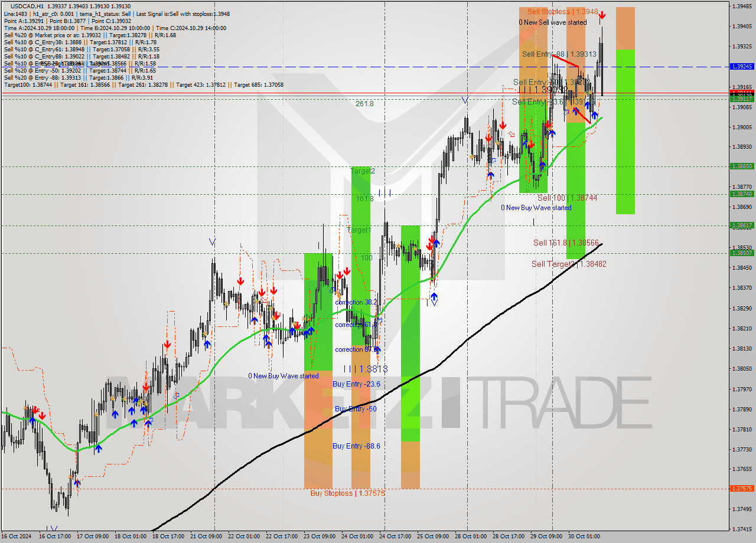Click the 28 Oct 17:00 time label
The width and height of the screenshot is (756, 543).
(x=509, y=537)
